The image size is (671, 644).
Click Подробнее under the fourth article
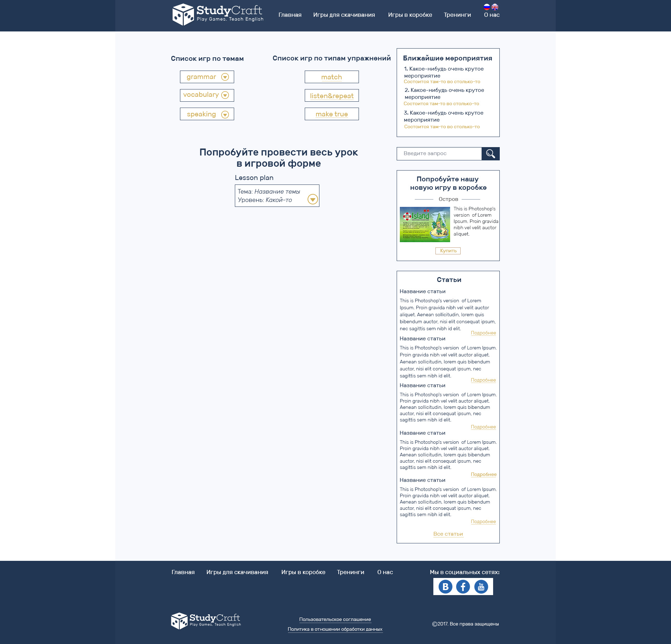(x=484, y=475)
